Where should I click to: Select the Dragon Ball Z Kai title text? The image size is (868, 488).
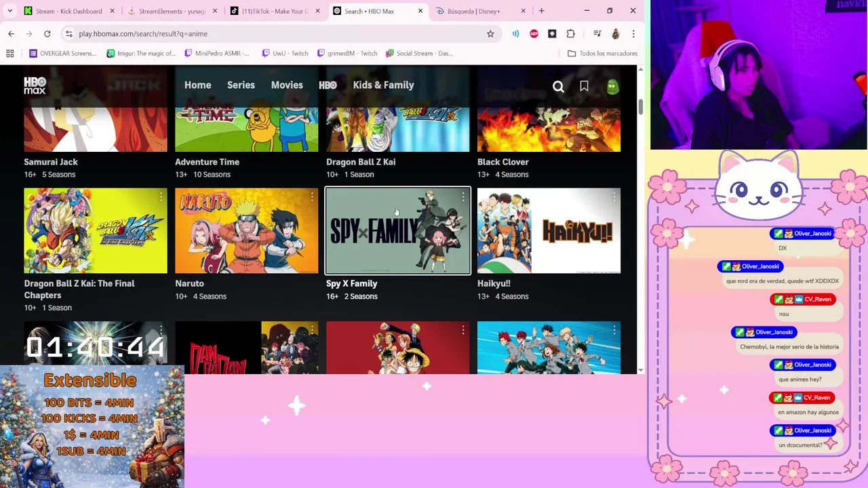coord(361,162)
